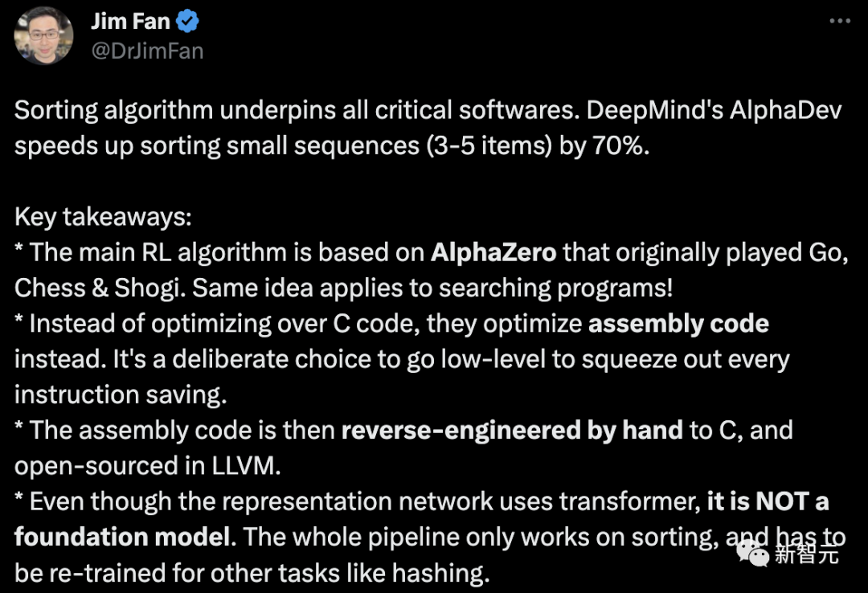Click the Key takeaways line
The image size is (868, 593).
(104, 216)
